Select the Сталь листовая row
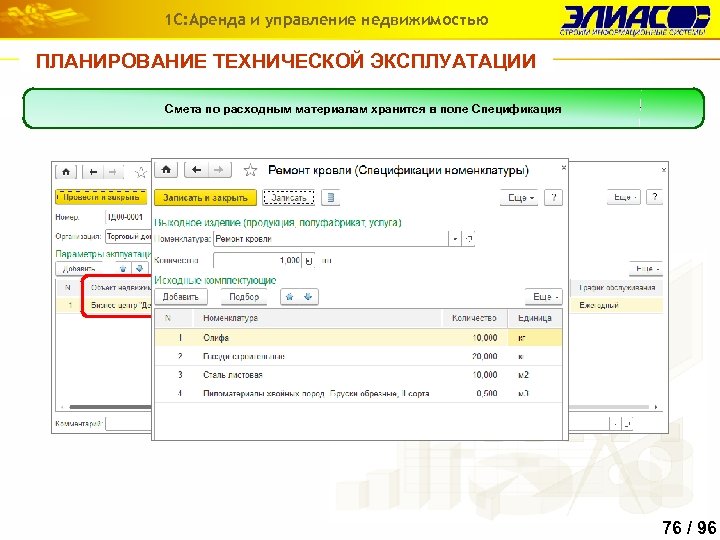The image size is (720, 540). [358, 375]
